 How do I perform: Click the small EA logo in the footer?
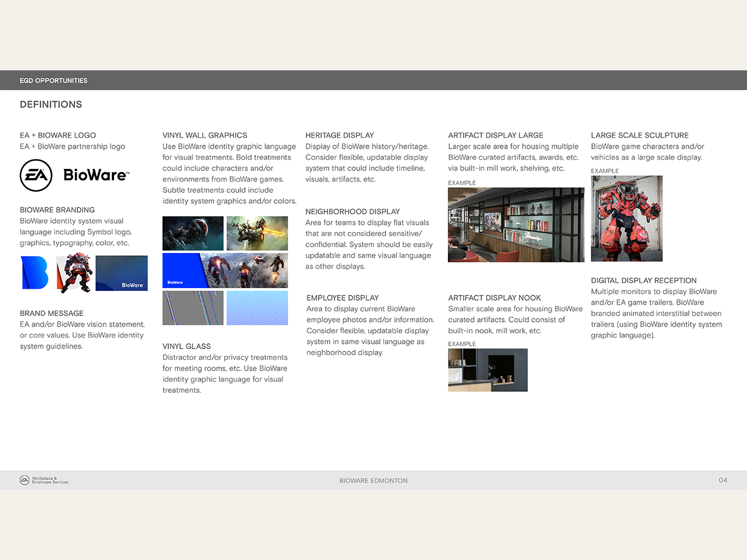24,480
